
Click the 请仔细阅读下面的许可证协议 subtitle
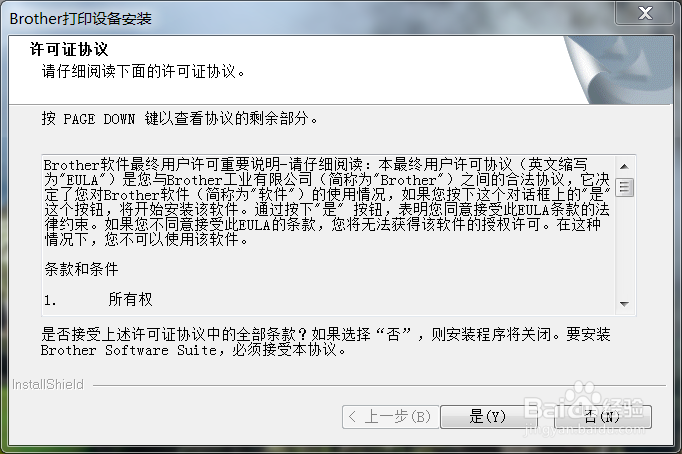pyautogui.click(x=144, y=71)
